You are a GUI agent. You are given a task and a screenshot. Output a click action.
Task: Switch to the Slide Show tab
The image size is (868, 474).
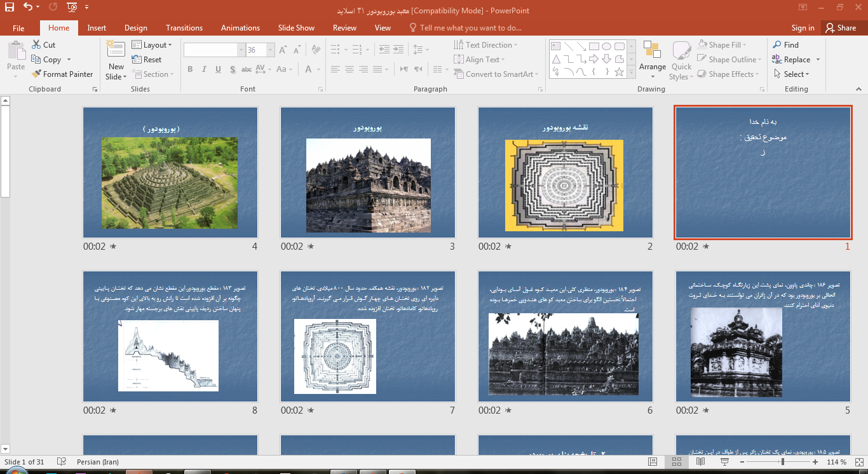click(296, 28)
